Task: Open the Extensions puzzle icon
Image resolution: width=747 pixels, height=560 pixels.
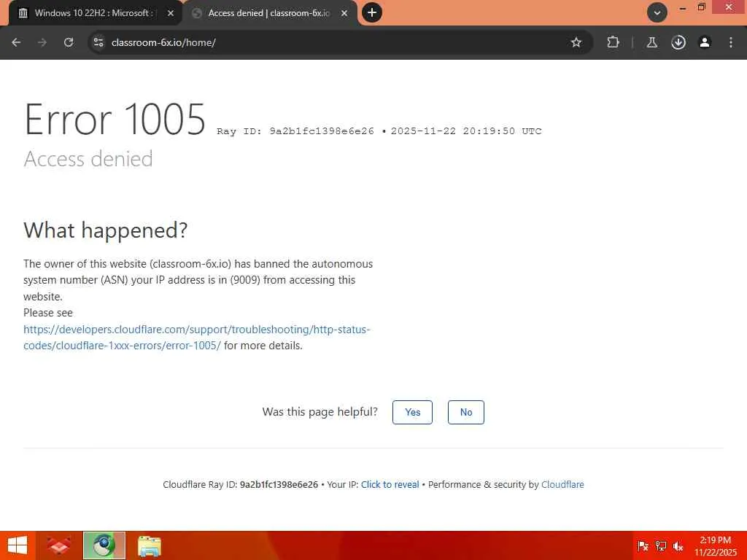Action: click(x=613, y=42)
